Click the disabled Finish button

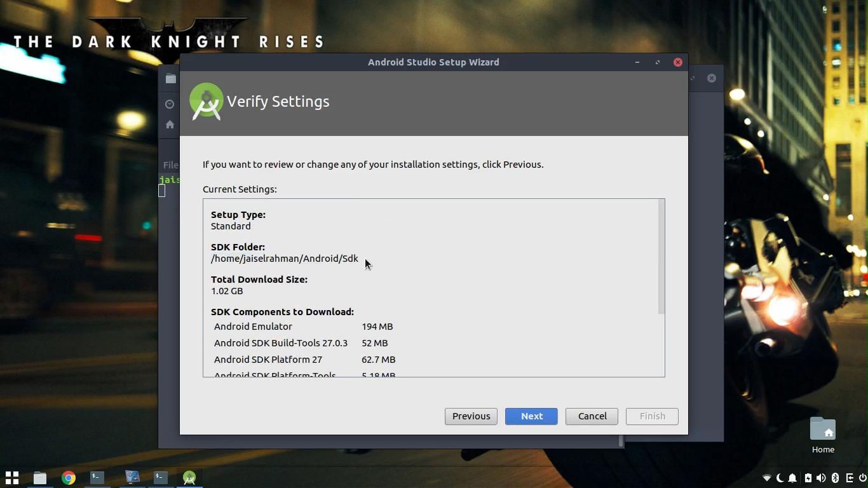coord(652,416)
